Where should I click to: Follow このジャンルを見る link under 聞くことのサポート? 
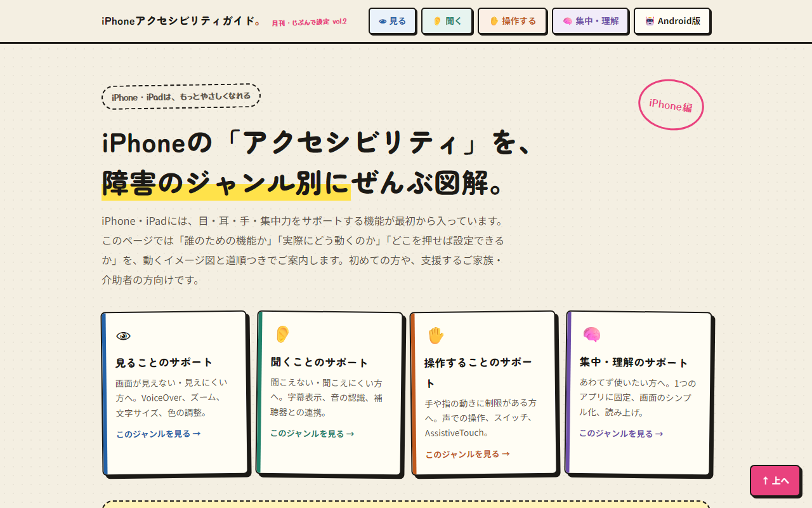[312, 433]
